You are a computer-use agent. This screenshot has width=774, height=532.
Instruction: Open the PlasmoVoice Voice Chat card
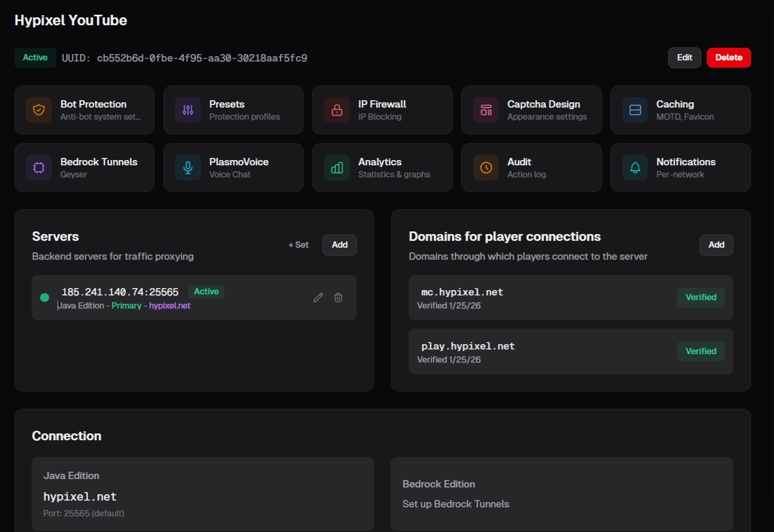pyautogui.click(x=234, y=167)
